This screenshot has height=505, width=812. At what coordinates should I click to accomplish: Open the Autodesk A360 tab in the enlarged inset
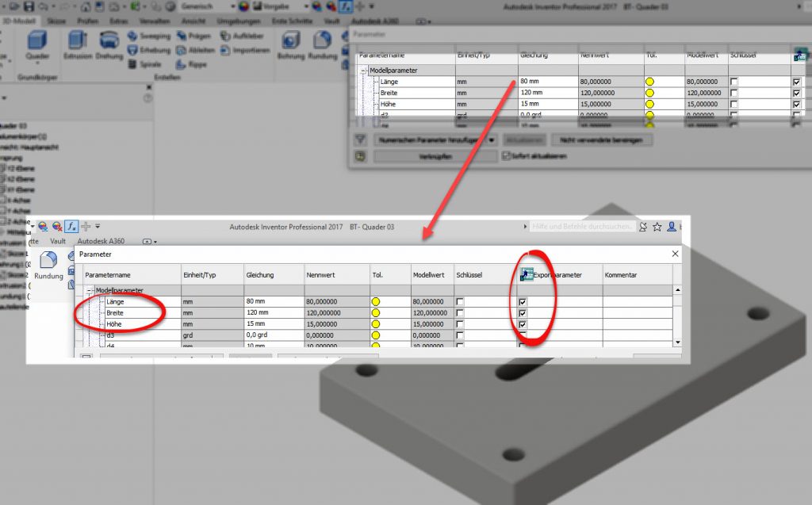click(x=101, y=241)
